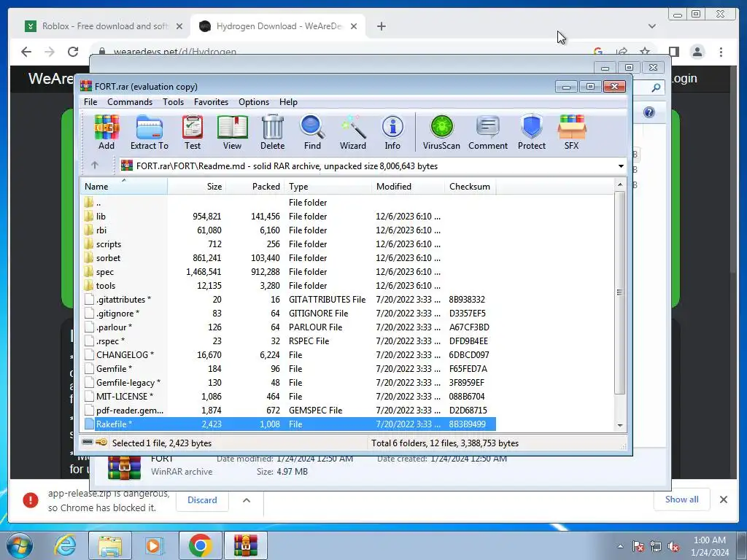747x560 pixels.
Task: Open Chrome profile avatar icon
Action: click(x=697, y=52)
